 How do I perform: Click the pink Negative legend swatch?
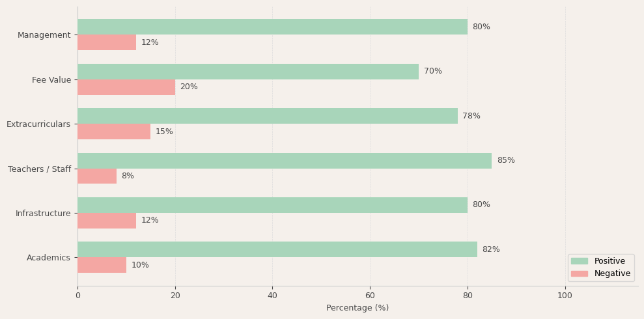579,274
